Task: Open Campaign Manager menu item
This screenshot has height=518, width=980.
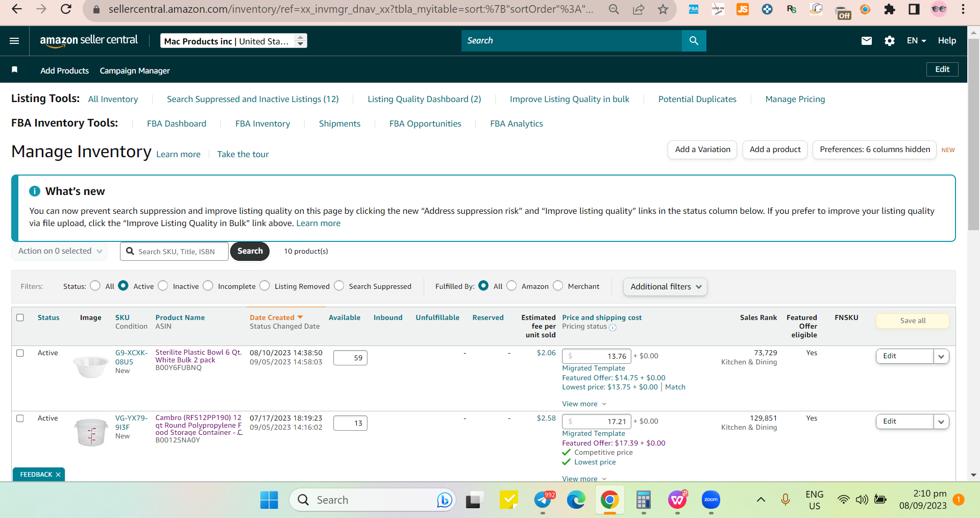Action: click(x=135, y=70)
